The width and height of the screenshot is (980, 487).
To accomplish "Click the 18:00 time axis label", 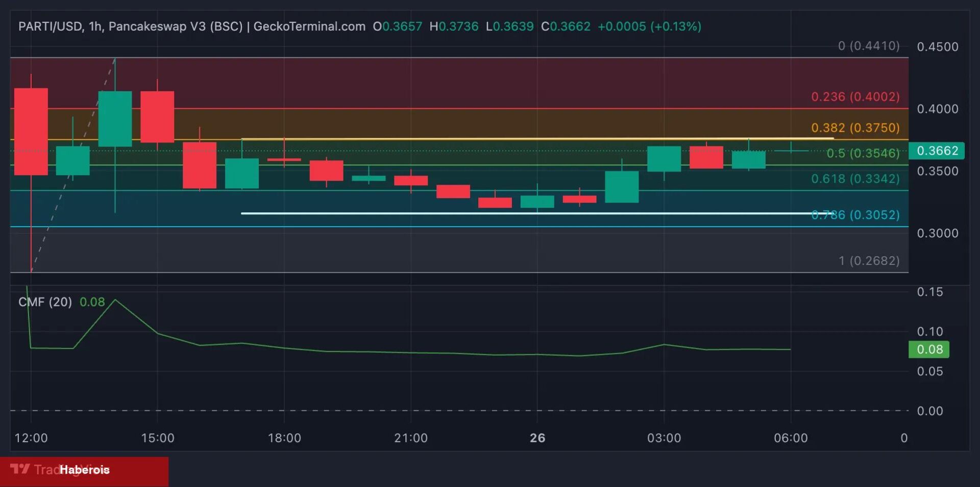I will pos(284,438).
